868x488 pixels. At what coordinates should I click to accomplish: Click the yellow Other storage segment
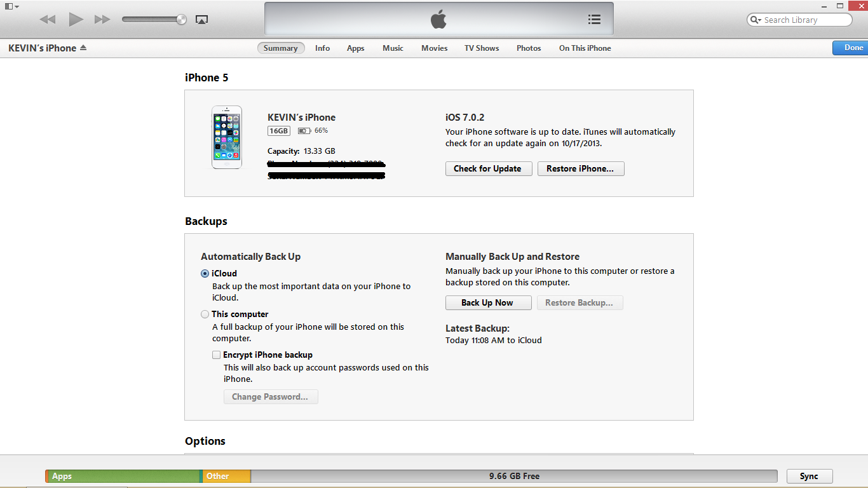tap(226, 476)
